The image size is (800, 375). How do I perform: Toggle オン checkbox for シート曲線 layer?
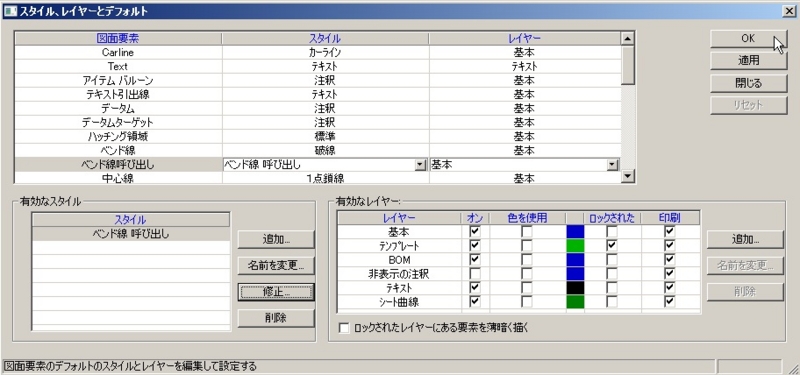point(475,302)
